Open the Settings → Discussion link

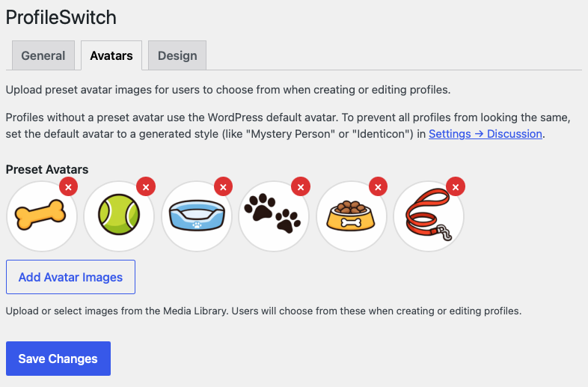click(485, 134)
